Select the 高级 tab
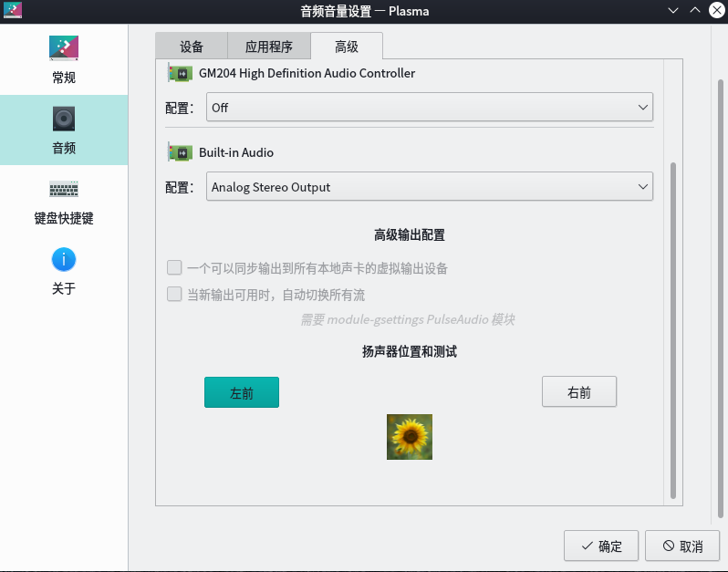Image resolution: width=728 pixels, height=572 pixels. tap(346, 47)
